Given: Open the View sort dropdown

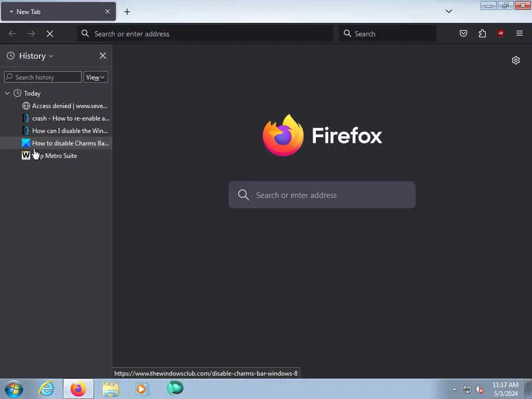Looking at the screenshot, I should [x=96, y=77].
